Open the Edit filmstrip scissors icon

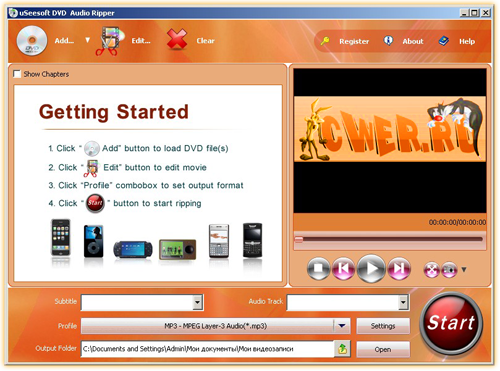[110, 41]
